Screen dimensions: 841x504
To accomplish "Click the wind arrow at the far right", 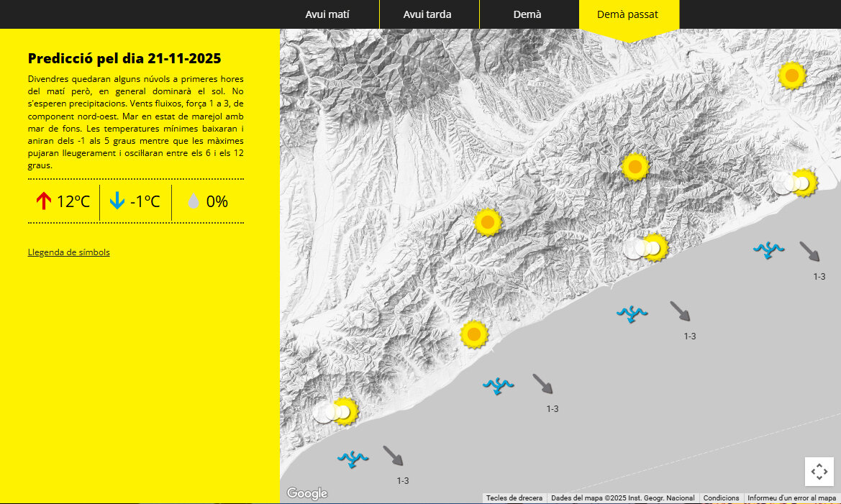I will pos(809,252).
